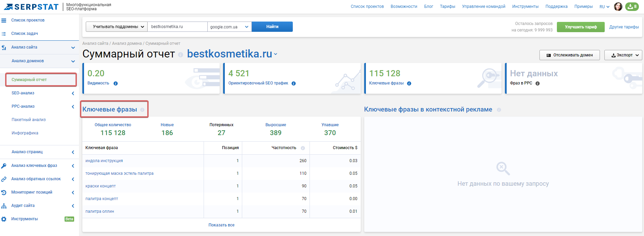Image resolution: width=644 pixels, height=236 pixels.
Task: Click Новые count 186
Action: (167, 133)
